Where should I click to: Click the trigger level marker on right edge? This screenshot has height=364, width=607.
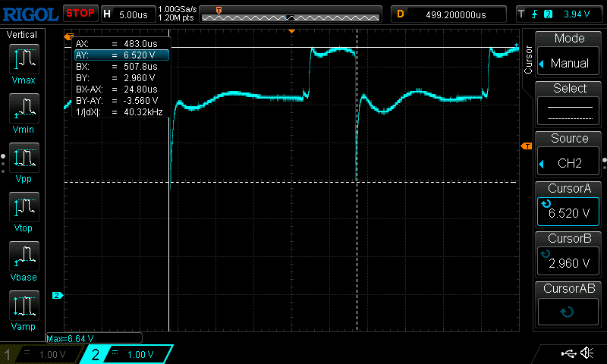tap(527, 146)
